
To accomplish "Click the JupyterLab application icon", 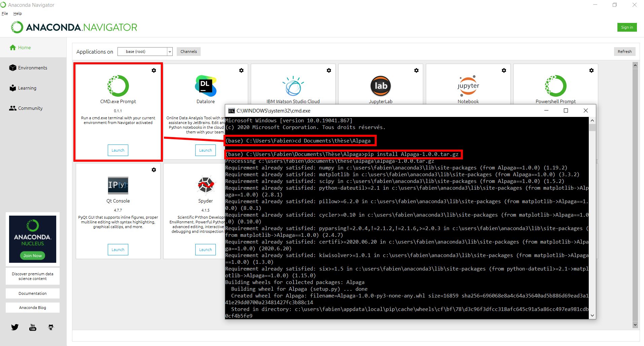I will (381, 86).
